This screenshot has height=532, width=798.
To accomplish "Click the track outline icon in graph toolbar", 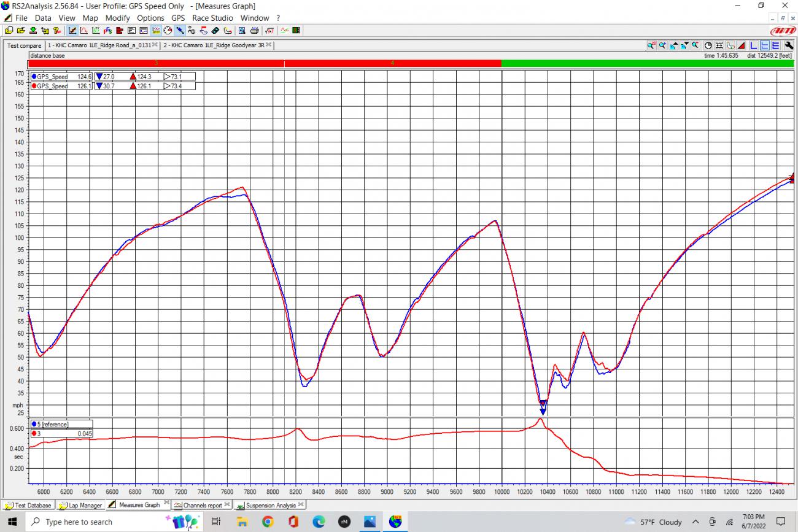I will [x=730, y=45].
